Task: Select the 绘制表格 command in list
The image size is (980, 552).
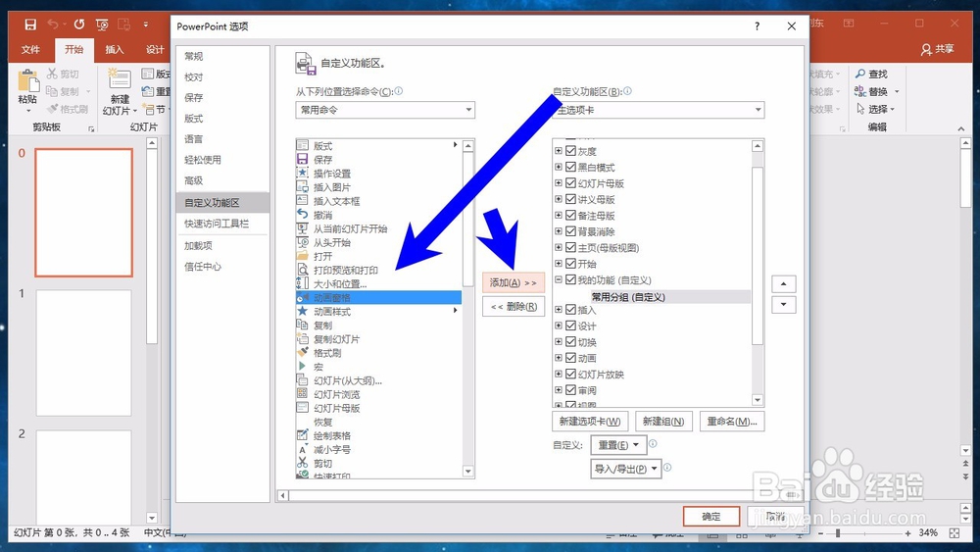Action: [378, 435]
